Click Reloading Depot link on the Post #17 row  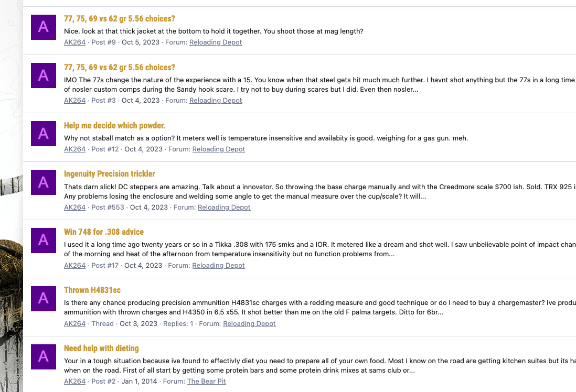tap(218, 265)
